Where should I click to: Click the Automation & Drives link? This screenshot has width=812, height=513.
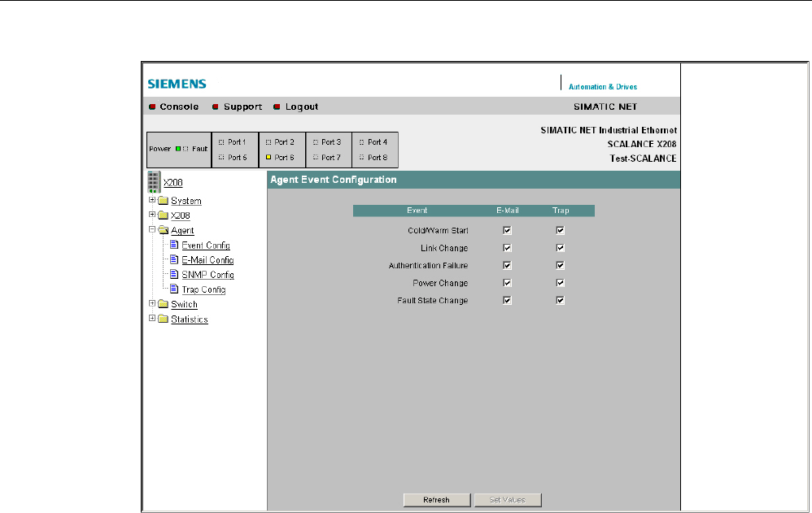click(x=603, y=87)
